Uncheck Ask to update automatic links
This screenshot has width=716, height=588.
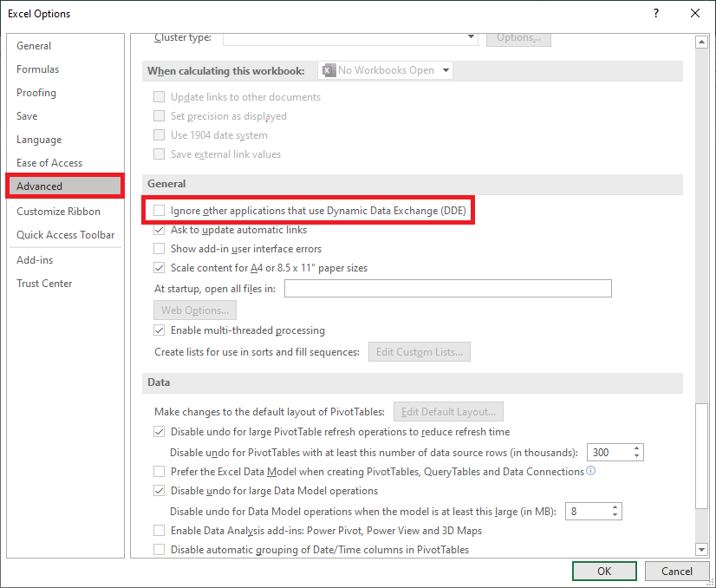point(159,230)
